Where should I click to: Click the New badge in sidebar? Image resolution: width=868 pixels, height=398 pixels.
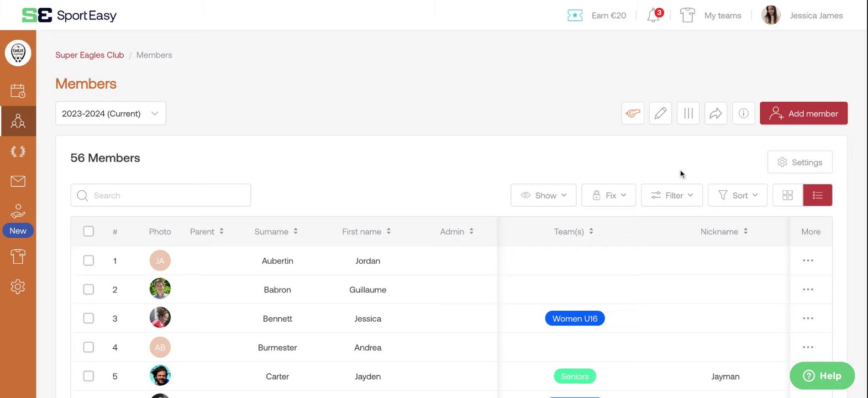18,231
